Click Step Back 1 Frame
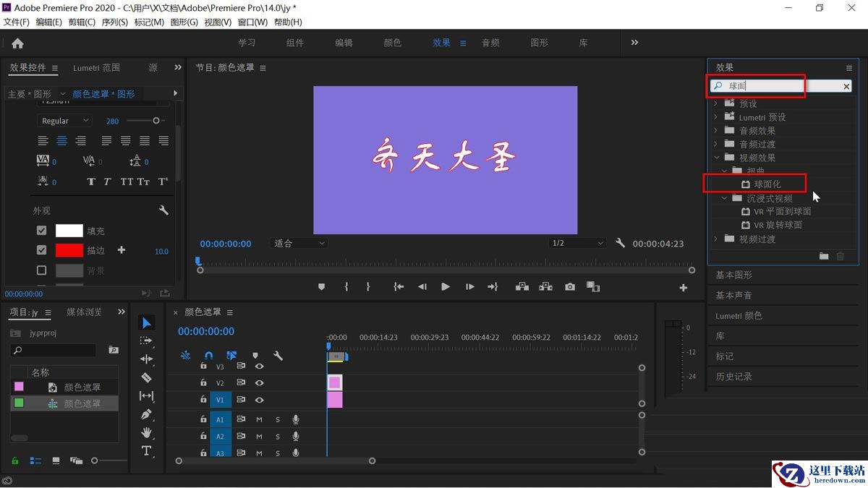The height and width of the screenshot is (488, 868). (422, 287)
